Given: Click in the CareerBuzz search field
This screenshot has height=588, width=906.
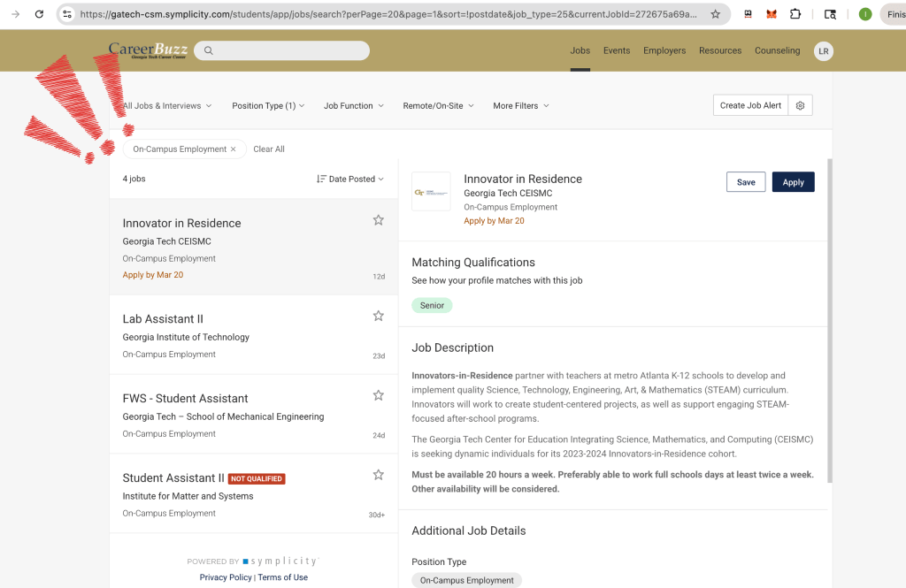Looking at the screenshot, I should pyautogui.click(x=282, y=50).
